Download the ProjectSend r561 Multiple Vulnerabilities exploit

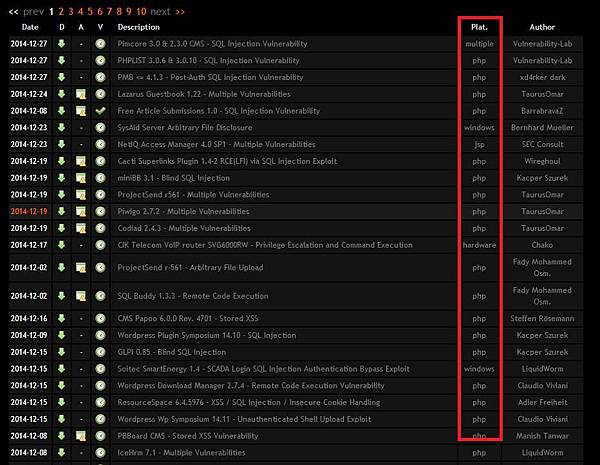(x=62, y=195)
